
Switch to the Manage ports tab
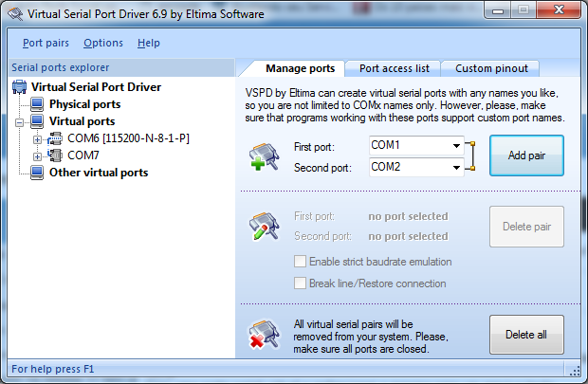pos(300,68)
